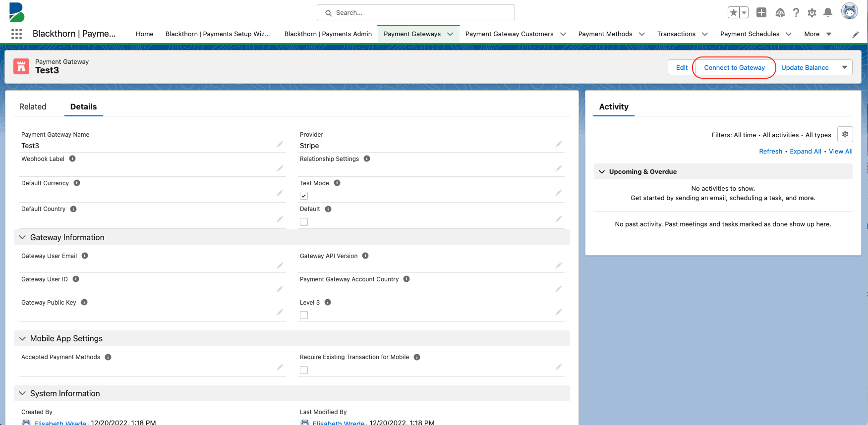
Task: Click the Update Balance button
Action: (x=805, y=67)
